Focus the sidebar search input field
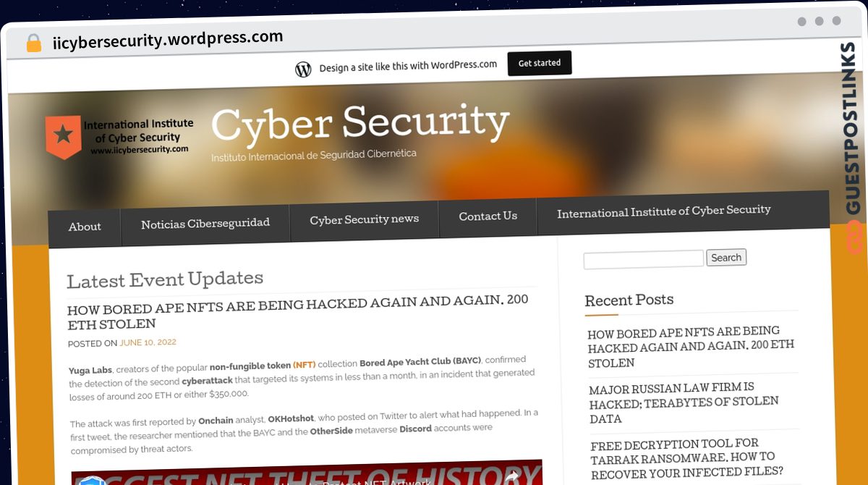 coord(644,259)
